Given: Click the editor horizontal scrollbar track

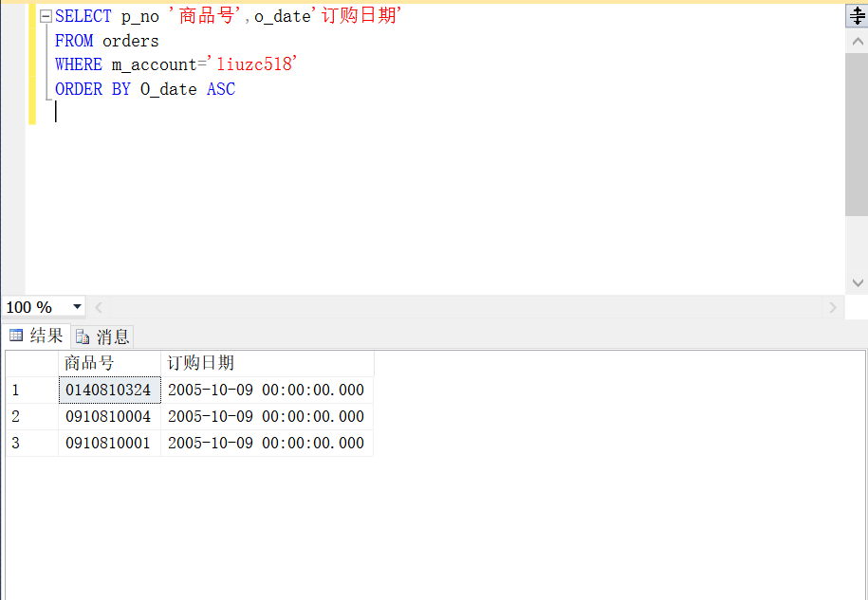Looking at the screenshot, I should click(x=466, y=307).
